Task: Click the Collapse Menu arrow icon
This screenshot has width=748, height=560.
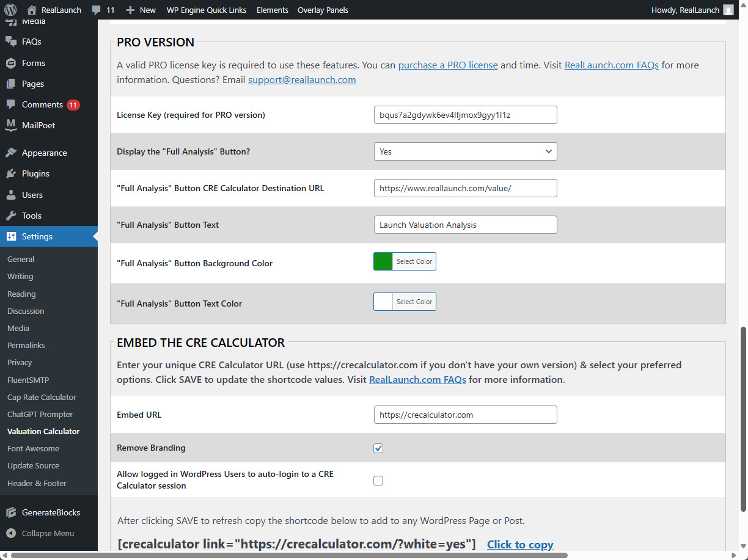Action: [11, 533]
